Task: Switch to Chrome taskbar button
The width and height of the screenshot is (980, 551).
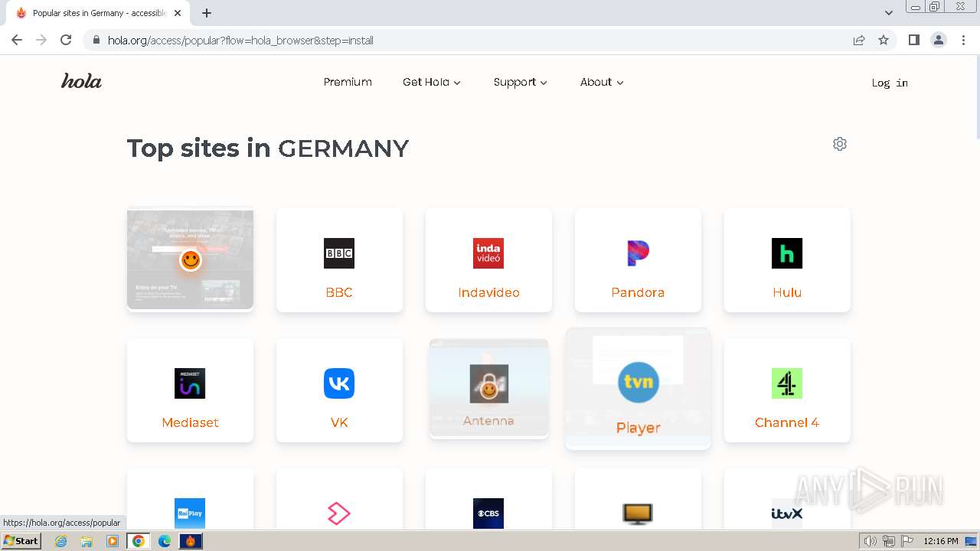Action: pyautogui.click(x=139, y=541)
